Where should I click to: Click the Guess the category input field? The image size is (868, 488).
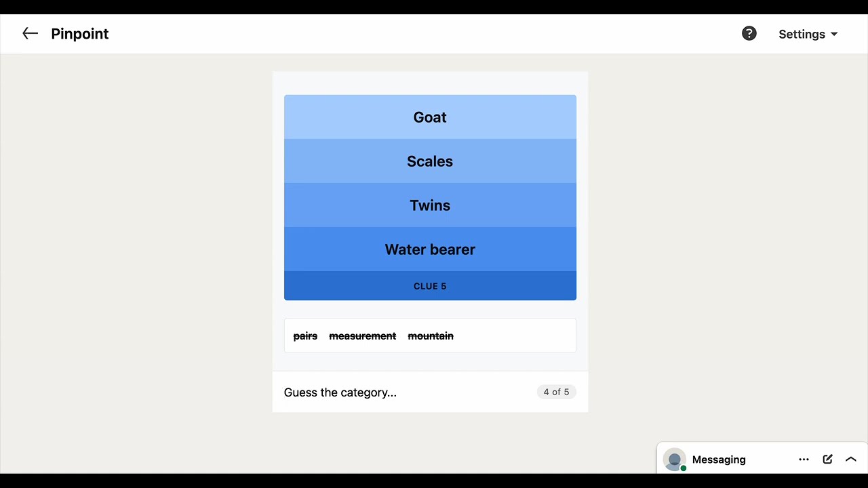tap(407, 392)
